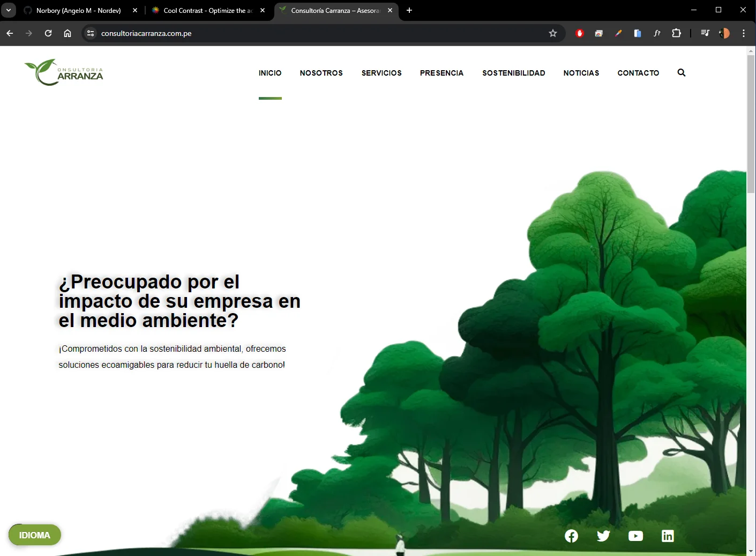The height and width of the screenshot is (556, 756).
Task: Open the media control playlist icon
Action: [x=705, y=33]
